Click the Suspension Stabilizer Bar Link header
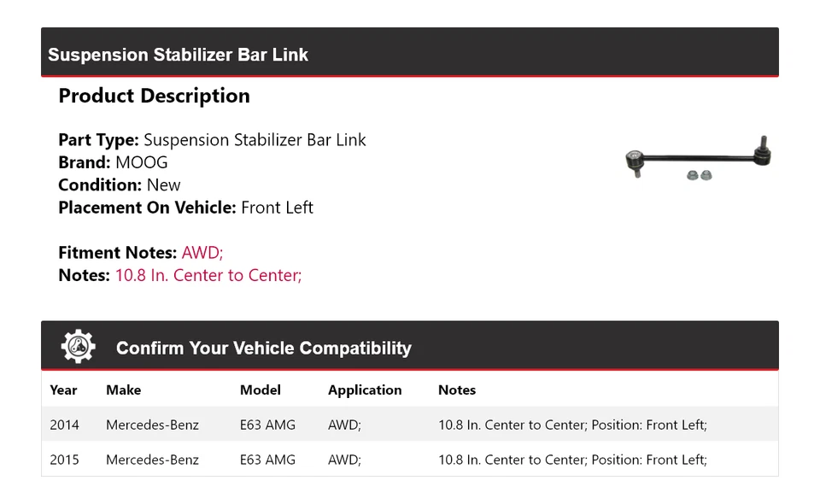Viewport: 820px width, 504px height. pos(178,55)
